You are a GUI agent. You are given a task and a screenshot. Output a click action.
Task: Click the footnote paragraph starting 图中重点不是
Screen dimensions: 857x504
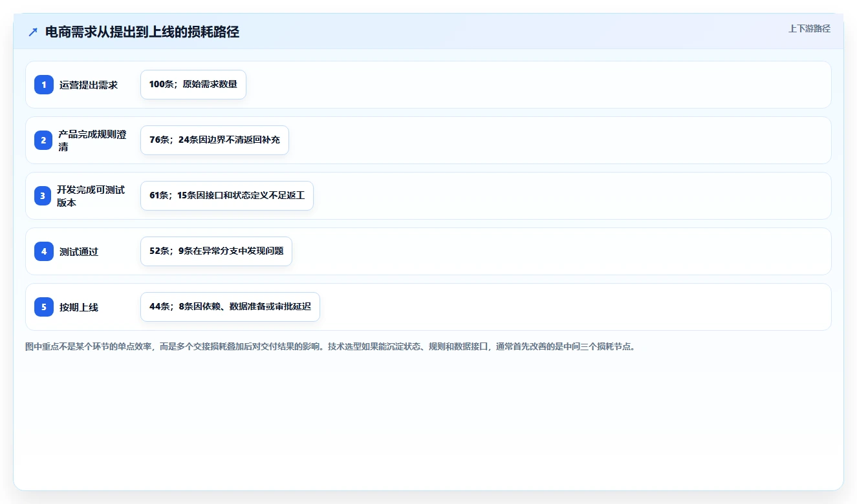click(x=332, y=347)
